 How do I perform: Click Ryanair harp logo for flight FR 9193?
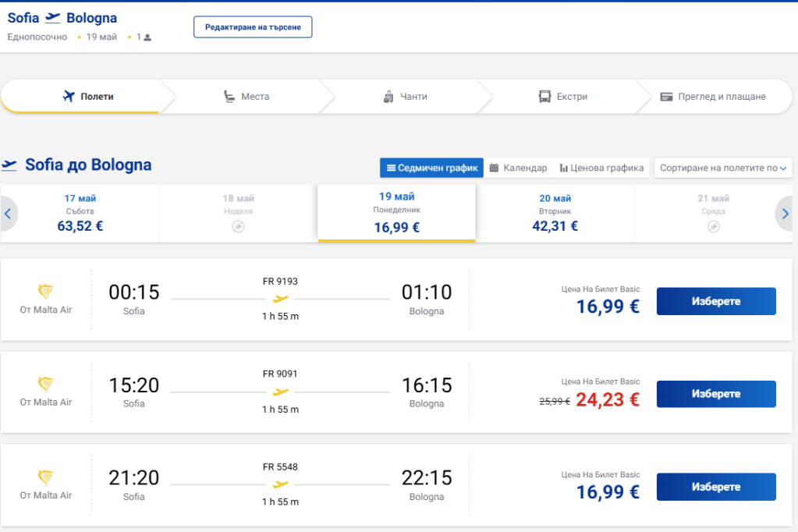(x=46, y=293)
